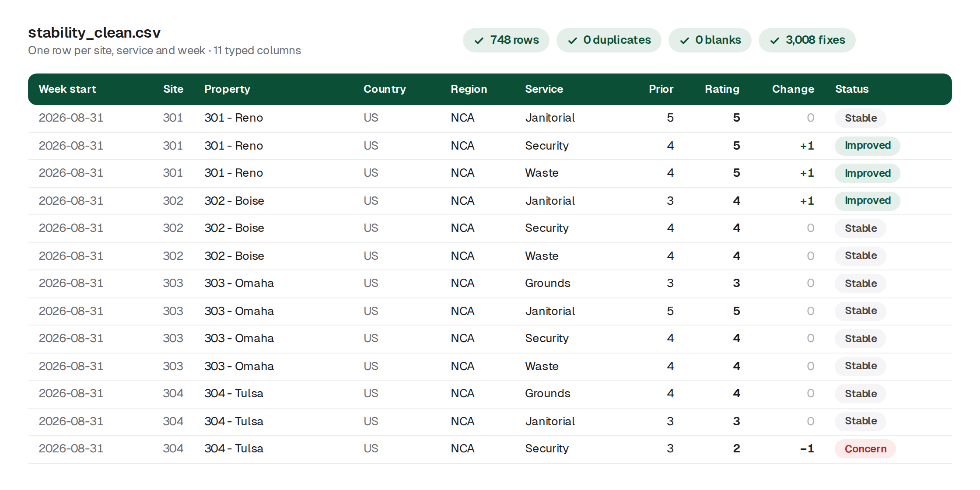Select the 748 rows badge text

(514, 40)
